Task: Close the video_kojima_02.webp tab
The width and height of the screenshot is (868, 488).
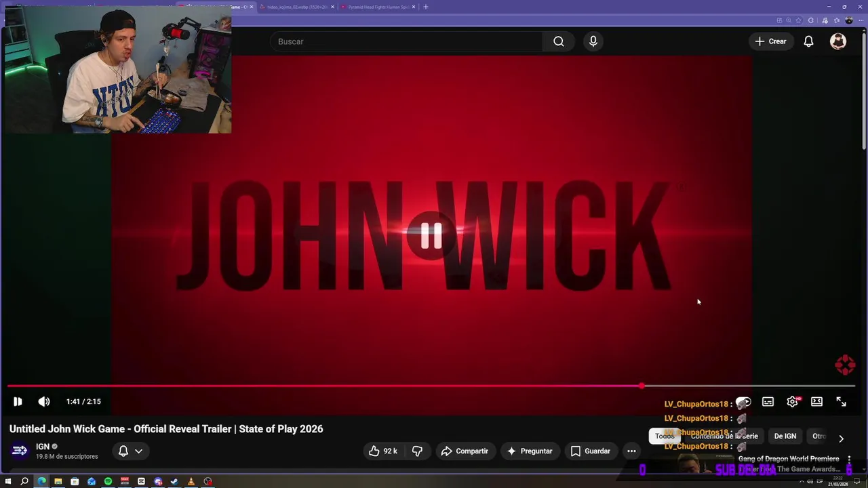Action: (332, 7)
